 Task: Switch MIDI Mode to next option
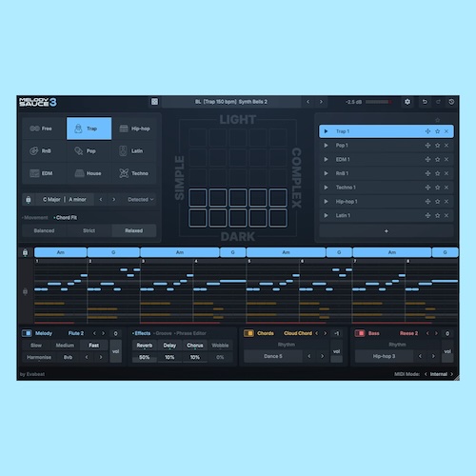[x=452, y=374]
